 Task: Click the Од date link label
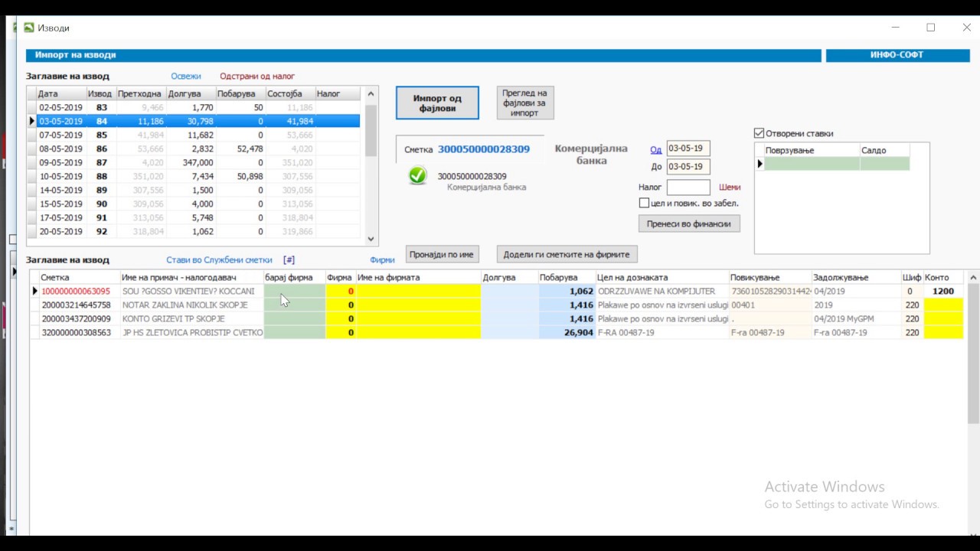pos(655,150)
